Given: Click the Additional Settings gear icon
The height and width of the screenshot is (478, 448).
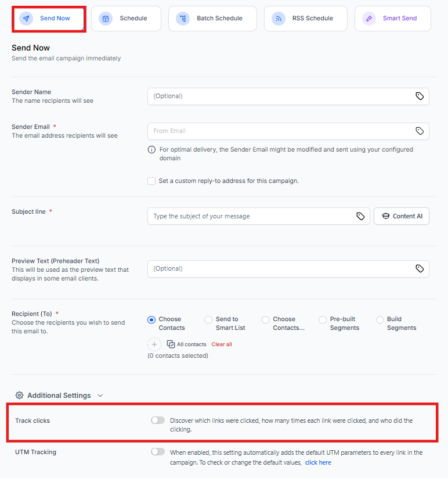Looking at the screenshot, I should click(x=19, y=396).
